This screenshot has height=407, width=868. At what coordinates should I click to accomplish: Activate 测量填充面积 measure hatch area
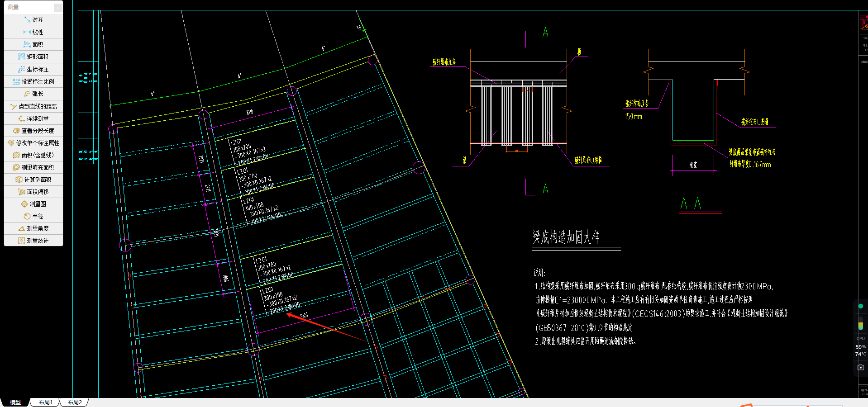click(33, 167)
